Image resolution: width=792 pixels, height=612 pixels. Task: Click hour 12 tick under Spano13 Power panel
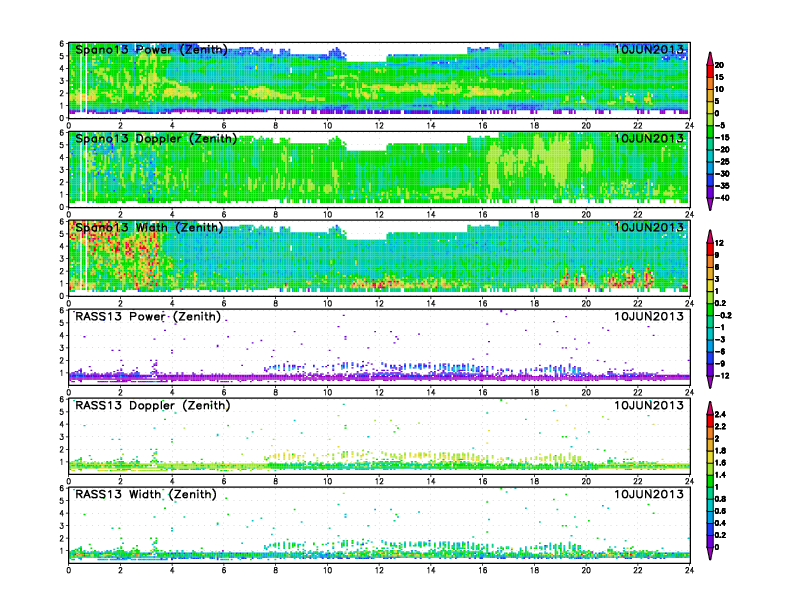[x=379, y=125]
